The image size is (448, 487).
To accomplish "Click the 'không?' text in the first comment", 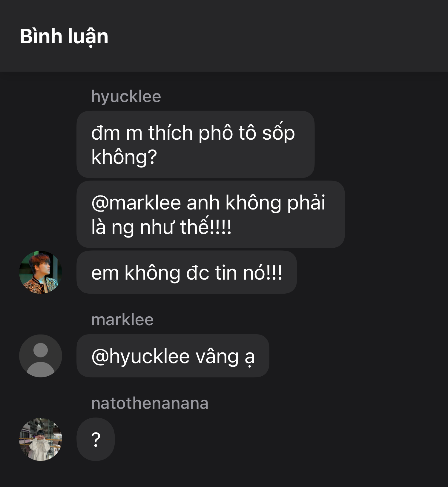I will [124, 157].
